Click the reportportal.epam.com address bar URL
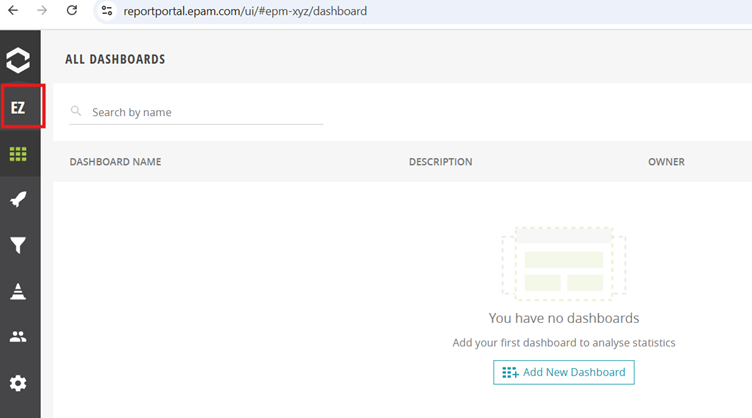Image resolution: width=752 pixels, height=418 pixels. (x=245, y=11)
